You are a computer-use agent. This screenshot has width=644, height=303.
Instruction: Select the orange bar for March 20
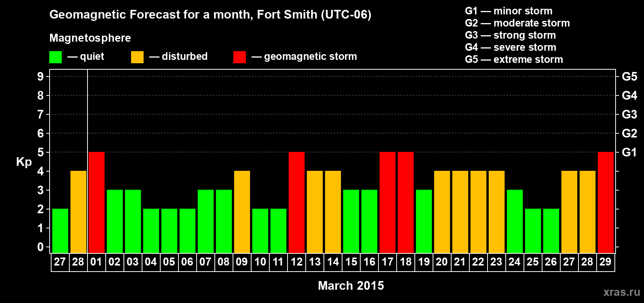(442, 212)
